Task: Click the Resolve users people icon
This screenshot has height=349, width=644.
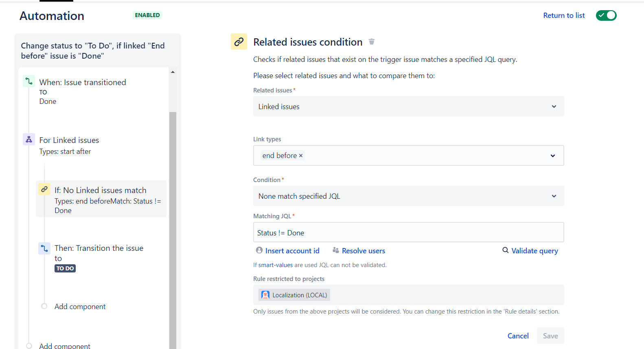Action: (336, 250)
